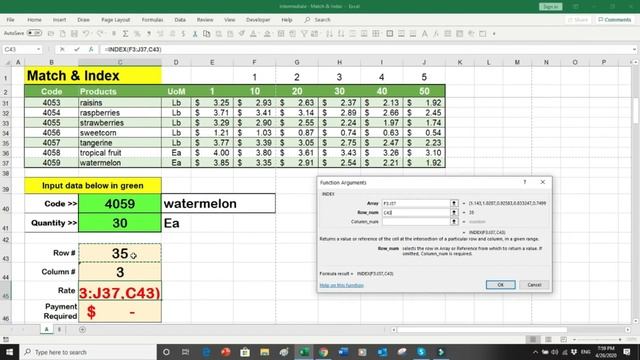
Task: Click the Array input field
Action: [416, 203]
